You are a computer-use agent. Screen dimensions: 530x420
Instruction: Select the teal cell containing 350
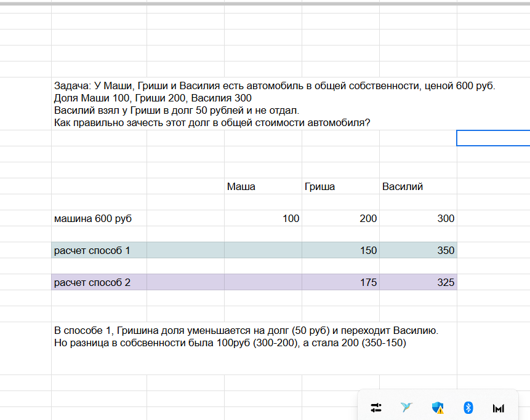(418, 250)
